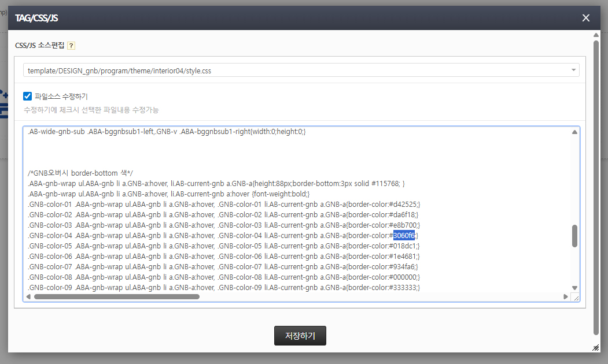This screenshot has width=608, height=364.
Task: Click the code editor's horizontal scrollbar thumb
Action: [116, 296]
